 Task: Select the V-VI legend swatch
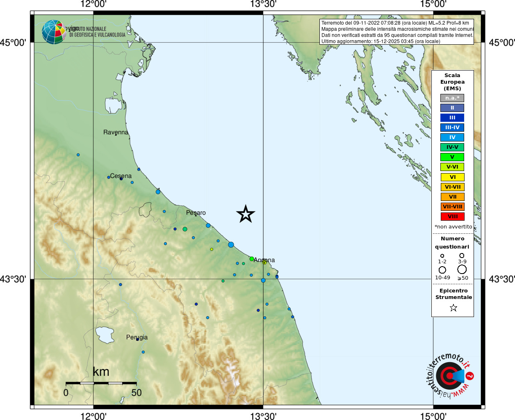452,167
